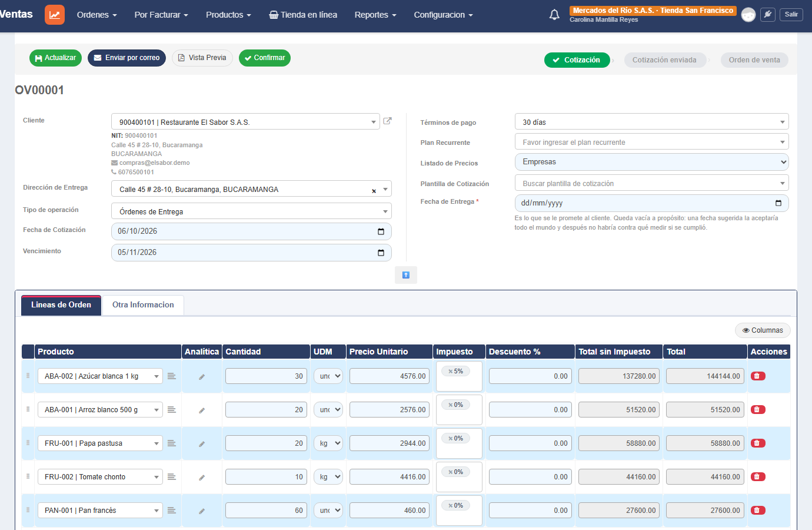Click Enviar por correo button
This screenshot has width=812, height=530.
[x=127, y=58]
